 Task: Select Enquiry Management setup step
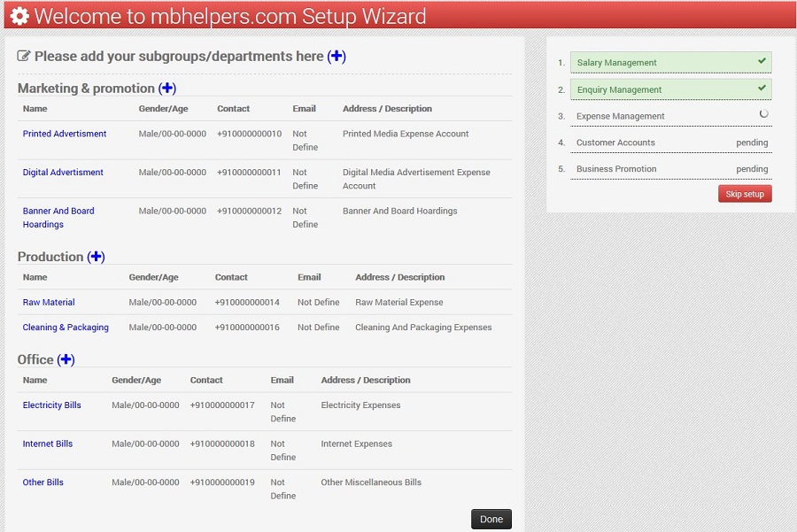(x=619, y=89)
